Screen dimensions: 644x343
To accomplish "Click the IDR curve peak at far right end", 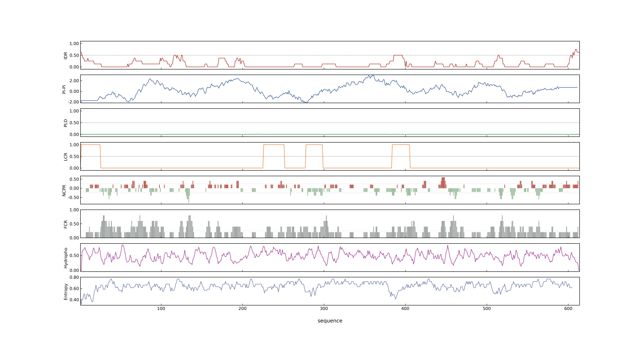I will point(576,49).
